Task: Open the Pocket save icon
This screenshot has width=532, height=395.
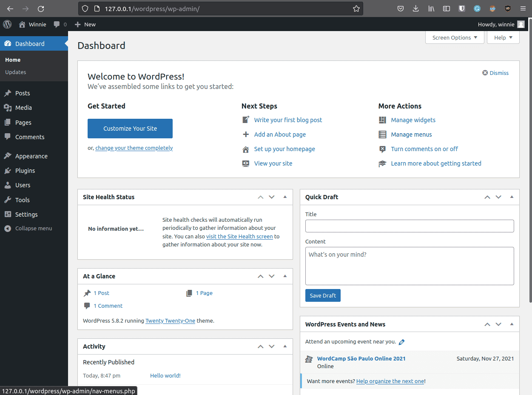Action: [x=401, y=9]
